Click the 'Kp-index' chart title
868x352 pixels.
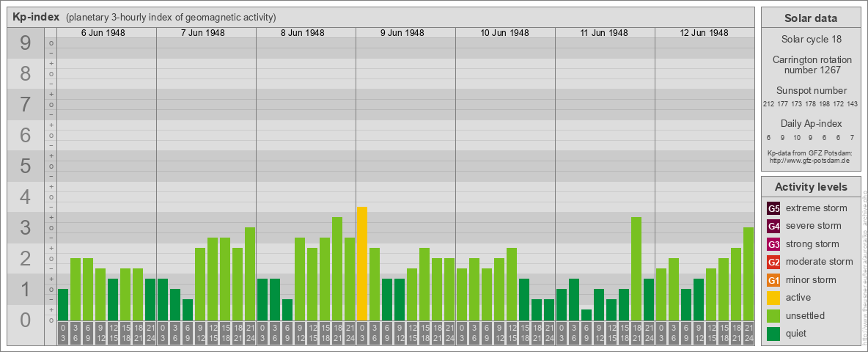pos(35,17)
